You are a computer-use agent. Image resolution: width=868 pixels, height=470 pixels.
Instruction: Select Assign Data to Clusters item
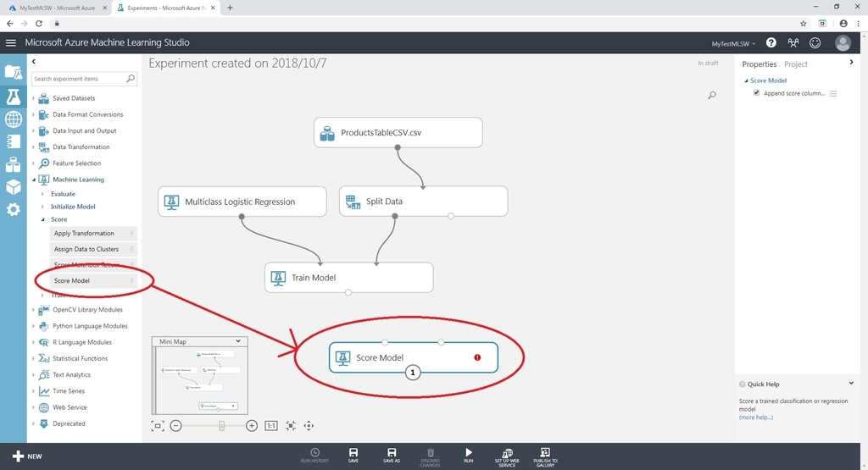tap(93, 249)
